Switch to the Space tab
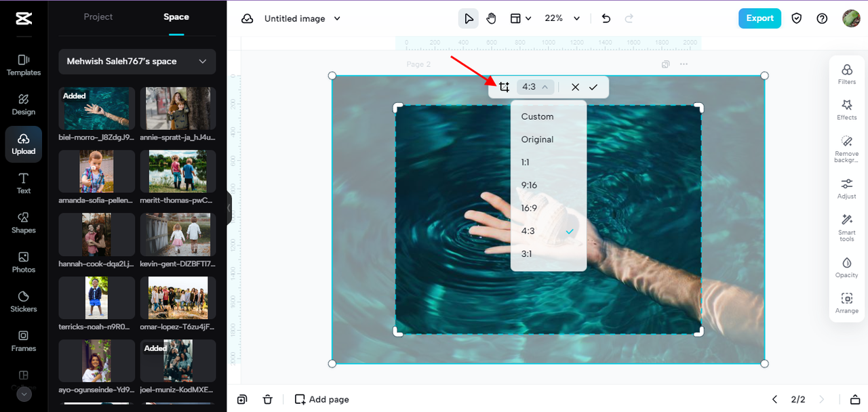868x412 pixels. pos(176,17)
